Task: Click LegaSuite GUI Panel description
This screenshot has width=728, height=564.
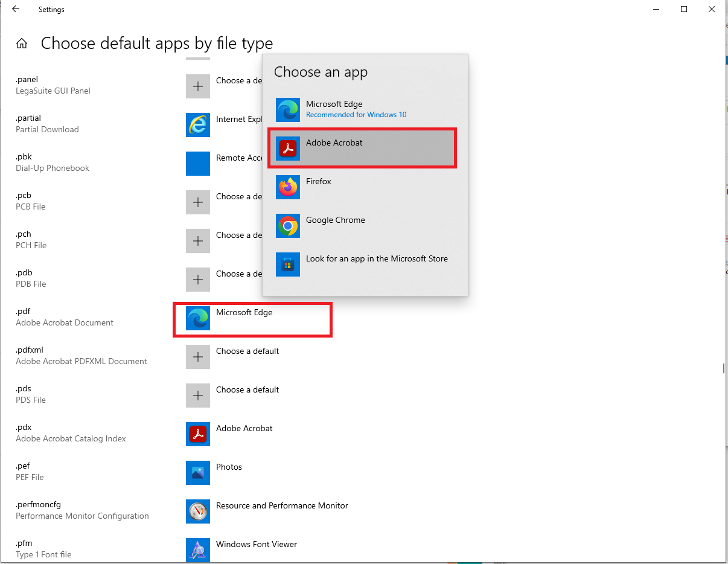Action: 53,91
